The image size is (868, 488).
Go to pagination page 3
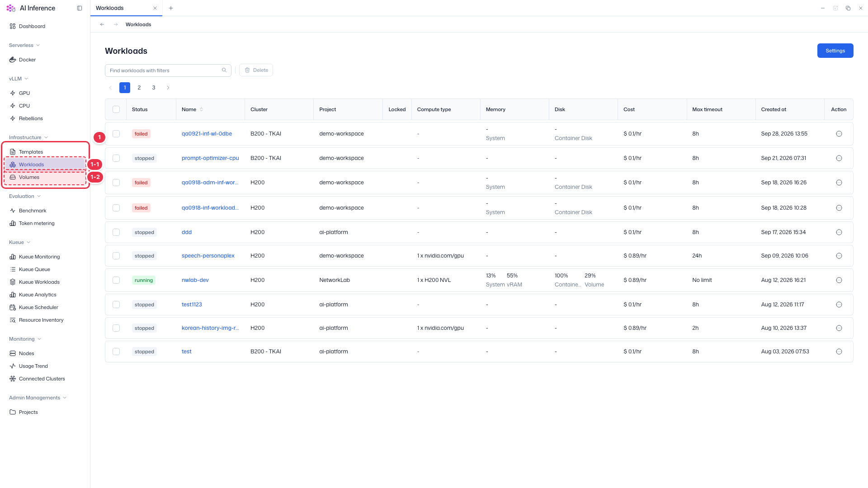(x=154, y=88)
